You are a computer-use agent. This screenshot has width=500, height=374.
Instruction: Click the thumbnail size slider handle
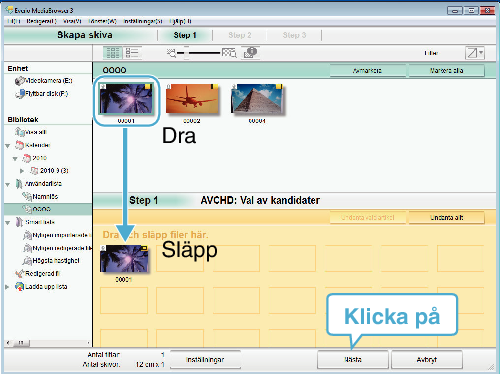tap(187, 53)
